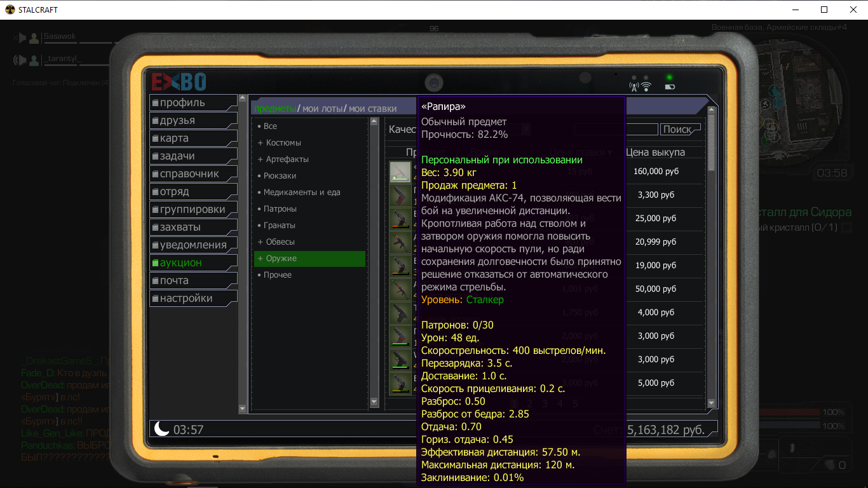Image resolution: width=868 pixels, height=488 pixels.
Task: Select the rifle icon in the 50,000 руб row
Action: click(400, 290)
